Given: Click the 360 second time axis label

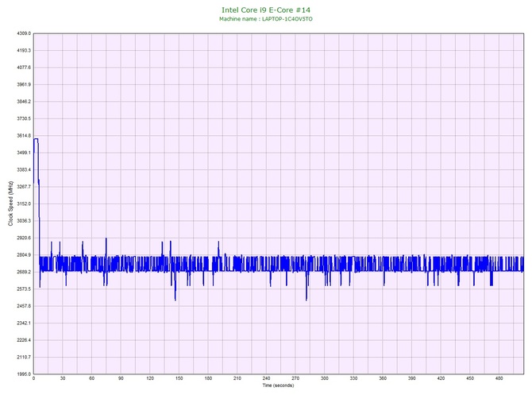Looking at the screenshot, I should tap(383, 379).
